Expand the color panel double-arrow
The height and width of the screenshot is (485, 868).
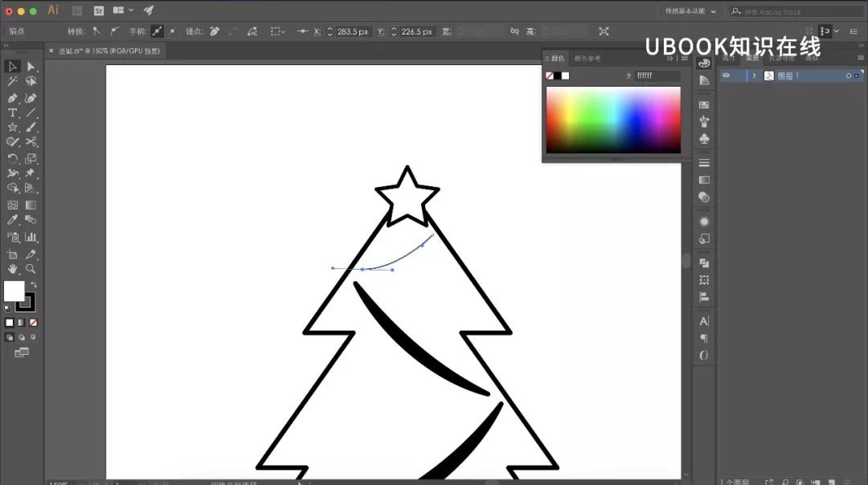click(669, 58)
